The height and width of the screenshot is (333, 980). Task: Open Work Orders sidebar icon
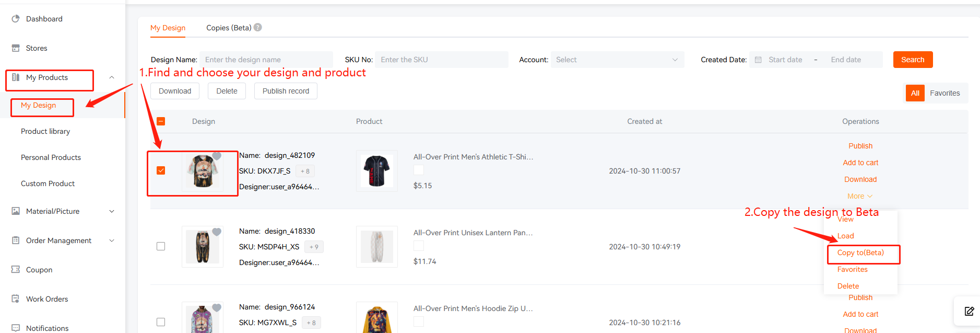[16, 299]
